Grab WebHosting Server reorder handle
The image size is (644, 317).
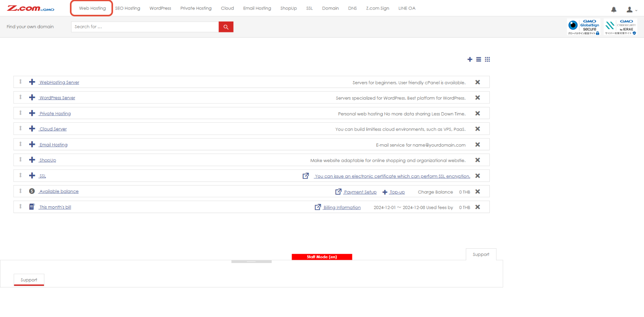pos(20,82)
